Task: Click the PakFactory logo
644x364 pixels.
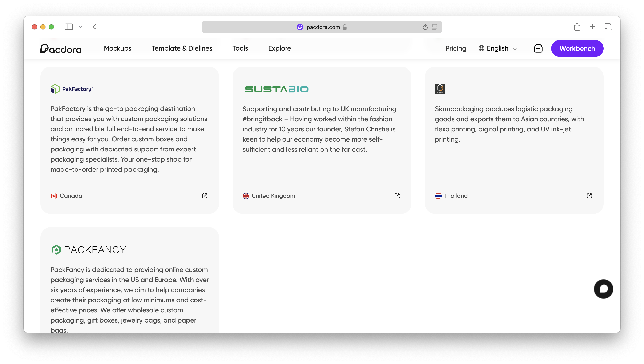Action: tap(72, 89)
